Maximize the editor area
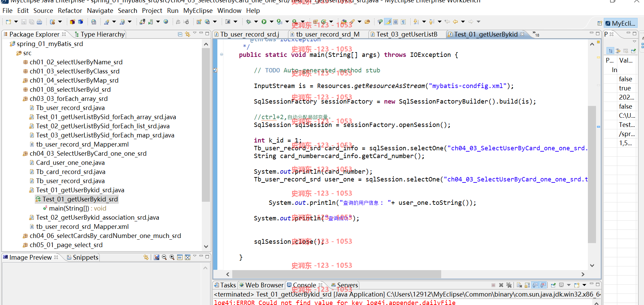This screenshot has height=305, width=644. click(598, 33)
